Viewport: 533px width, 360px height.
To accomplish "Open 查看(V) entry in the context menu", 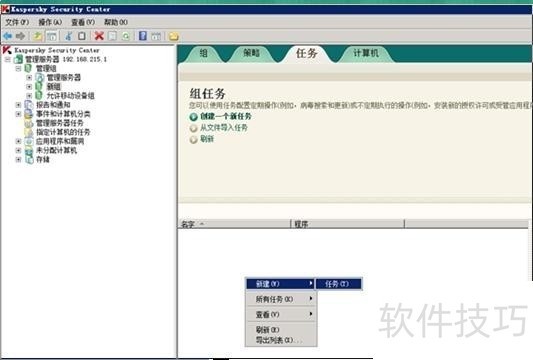I will [x=280, y=314].
